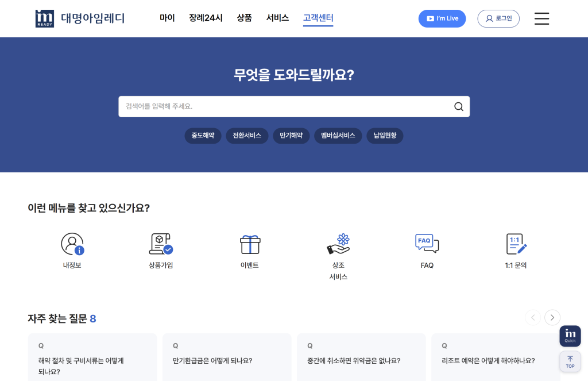
Task: Open the 1:1 문의 pencil icon
Action: pos(516,244)
